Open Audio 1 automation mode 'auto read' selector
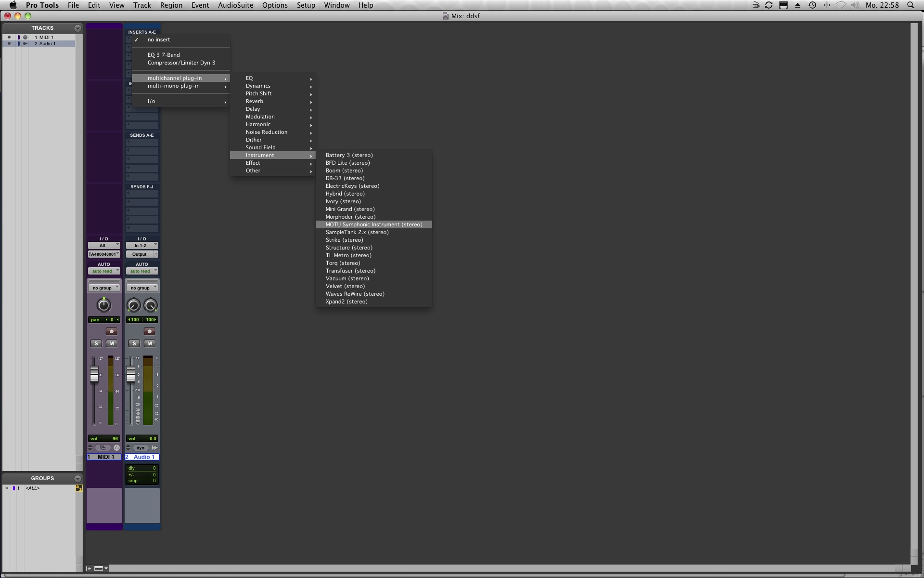The height and width of the screenshot is (578, 924). click(142, 271)
